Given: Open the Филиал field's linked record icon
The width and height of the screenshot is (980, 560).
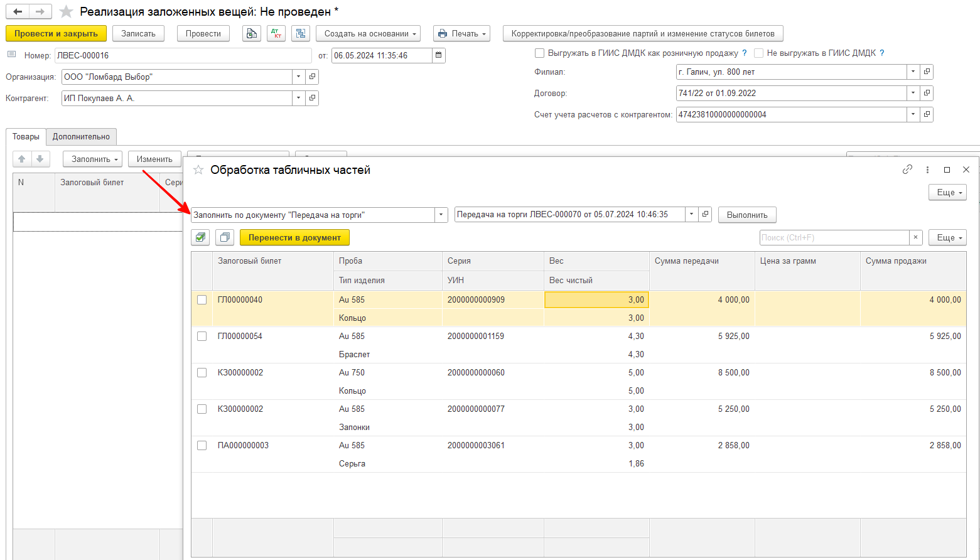Looking at the screenshot, I should click(x=927, y=72).
